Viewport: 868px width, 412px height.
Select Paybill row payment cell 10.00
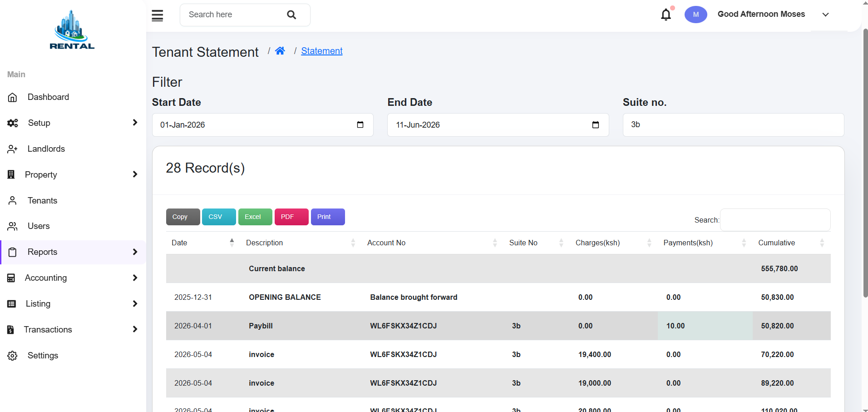[705, 326]
